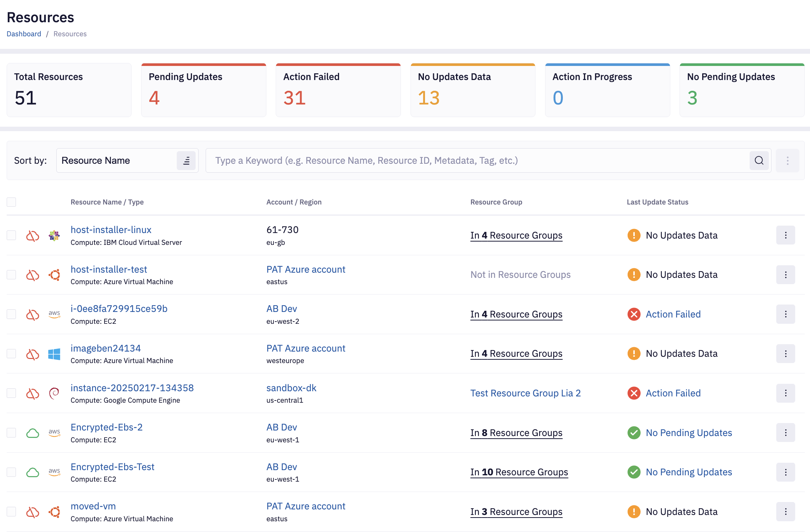Image resolution: width=810 pixels, height=532 pixels.
Task: Open the three-dot menu for moved-vm
Action: coord(786,512)
